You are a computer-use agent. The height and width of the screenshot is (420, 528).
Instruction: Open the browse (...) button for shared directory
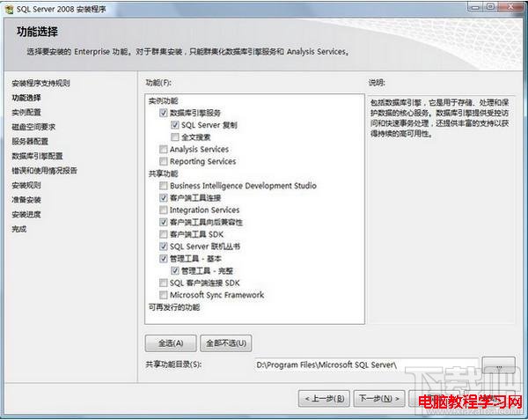[499, 365]
